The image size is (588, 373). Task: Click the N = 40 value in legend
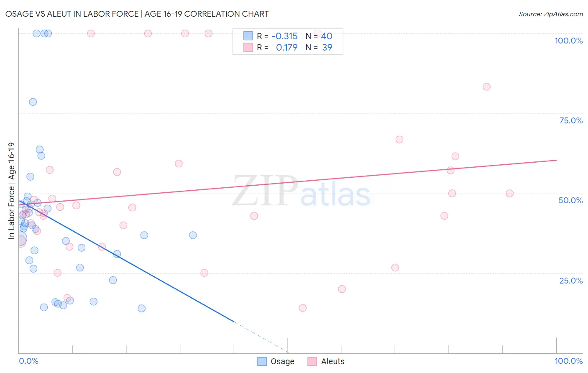point(319,36)
